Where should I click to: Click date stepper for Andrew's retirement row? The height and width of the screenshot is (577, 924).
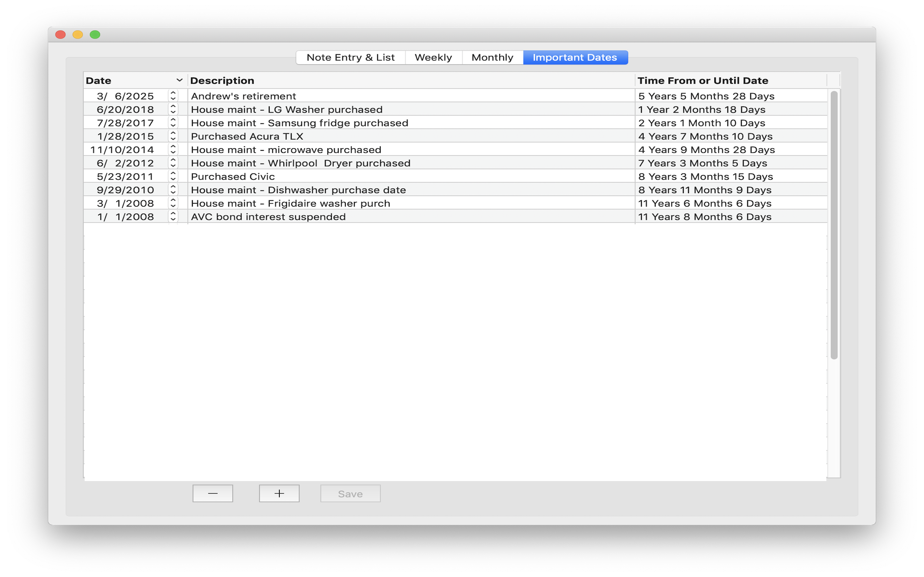click(173, 96)
